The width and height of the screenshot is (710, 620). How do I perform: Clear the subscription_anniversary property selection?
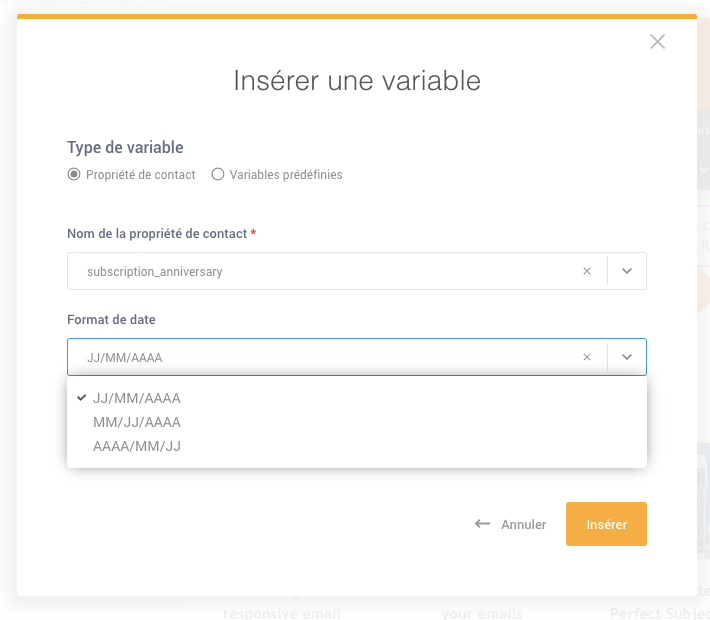click(587, 271)
